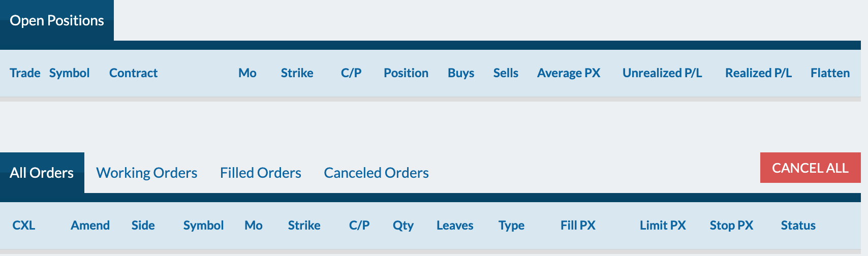Sort orders by the Status column
868x256 pixels.
pyautogui.click(x=798, y=226)
